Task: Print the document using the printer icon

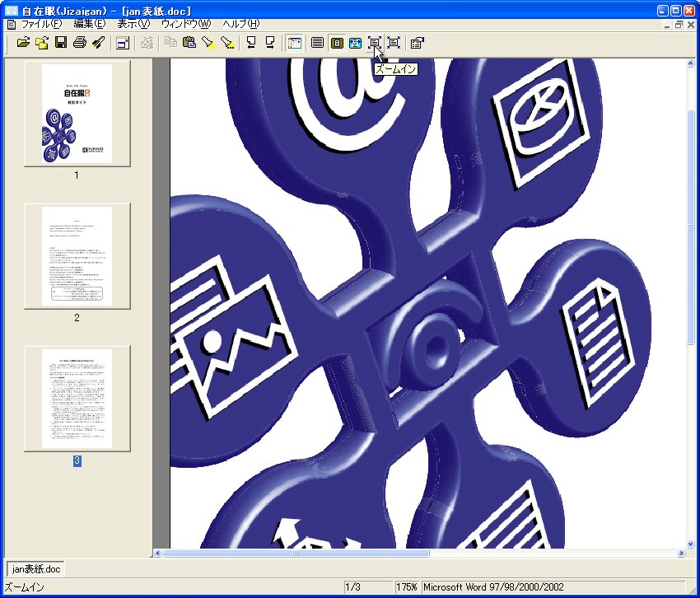Action: point(79,43)
